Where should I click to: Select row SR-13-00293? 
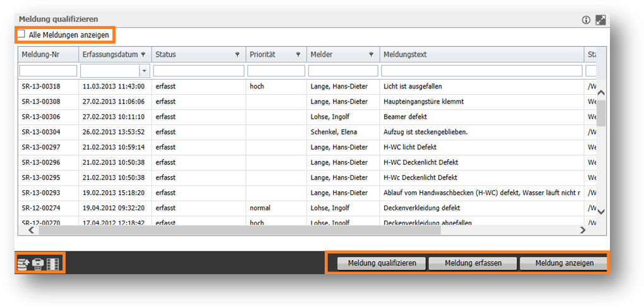[x=307, y=193]
